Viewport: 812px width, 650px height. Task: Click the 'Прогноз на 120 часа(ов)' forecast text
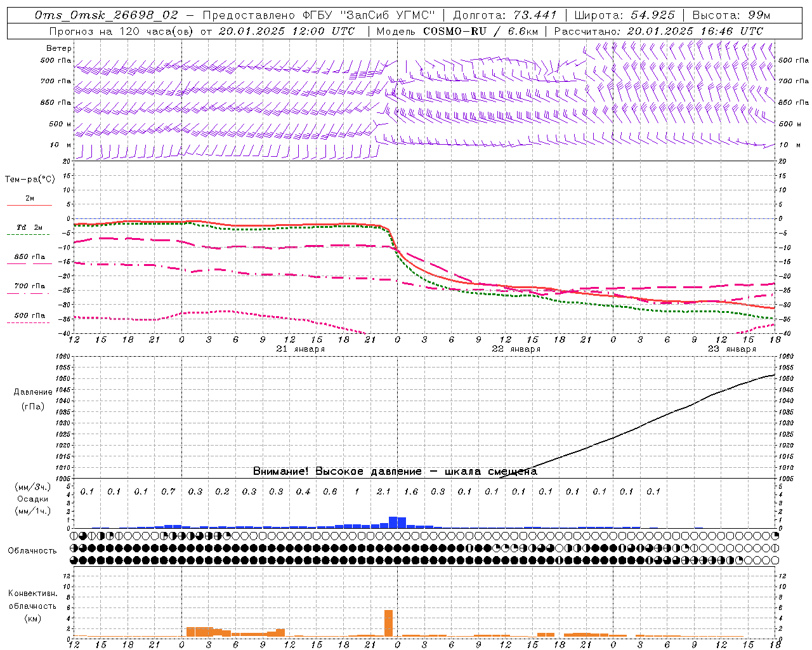[122, 31]
